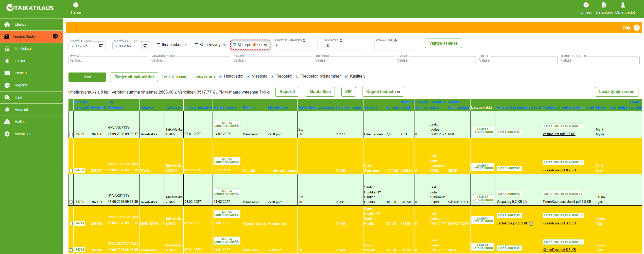Expand the Julkaisu dropdown
The image size is (644, 254).
coord(354,60)
